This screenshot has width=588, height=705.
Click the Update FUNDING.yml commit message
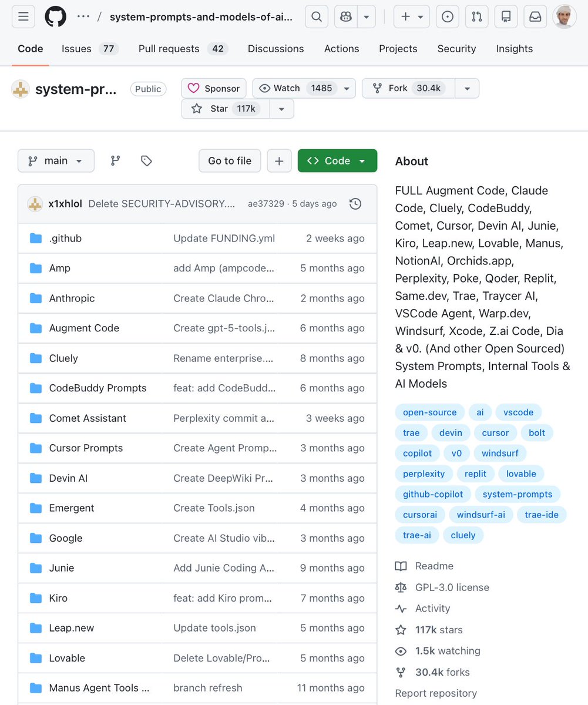(224, 238)
